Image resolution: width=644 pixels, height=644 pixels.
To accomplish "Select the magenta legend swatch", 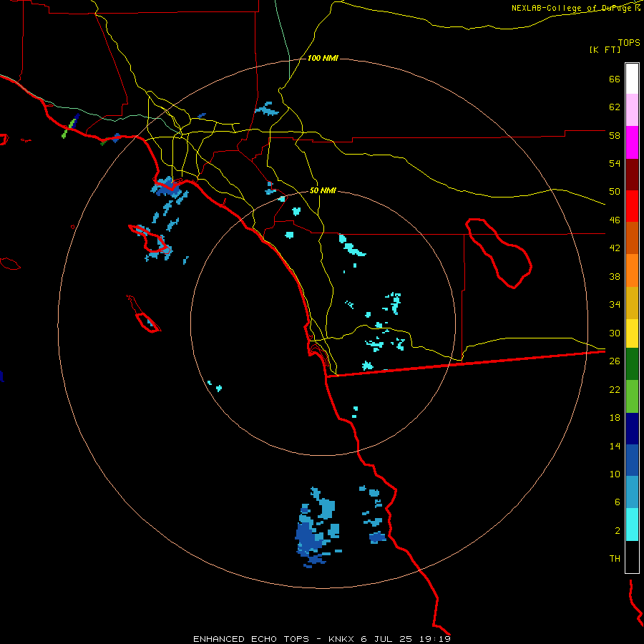I will (x=632, y=142).
